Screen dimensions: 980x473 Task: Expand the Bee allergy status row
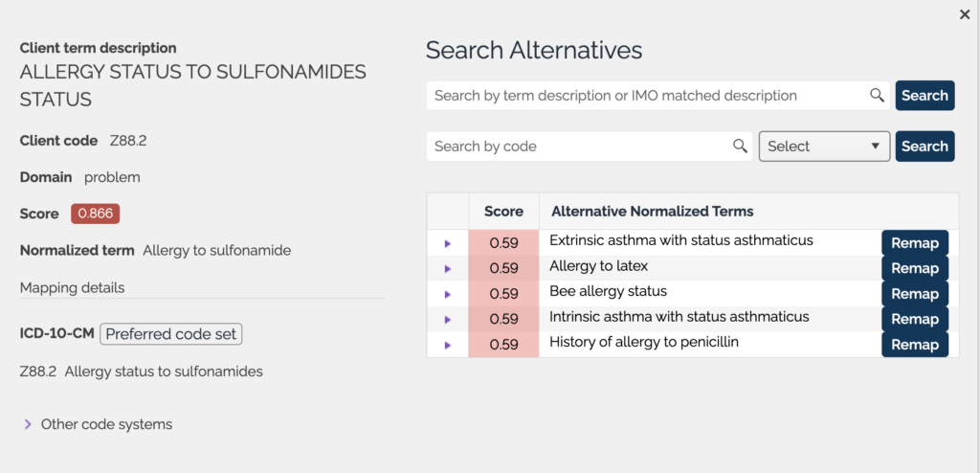(447, 294)
